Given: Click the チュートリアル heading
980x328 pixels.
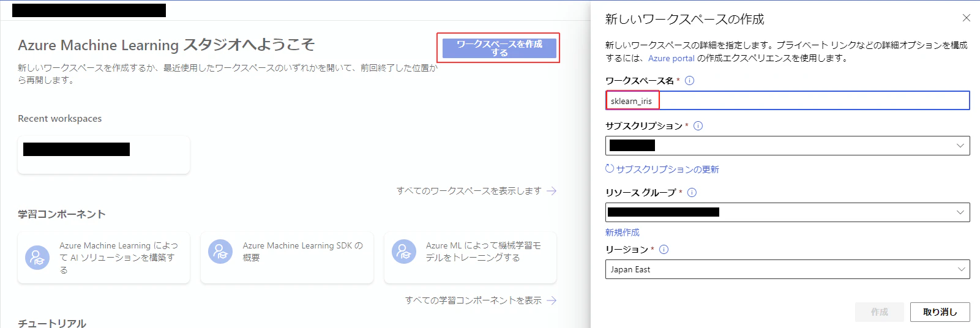Looking at the screenshot, I should (x=52, y=322).
